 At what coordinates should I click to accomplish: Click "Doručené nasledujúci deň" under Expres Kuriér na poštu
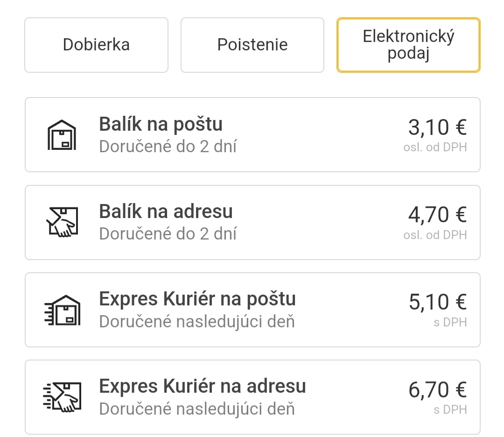(x=197, y=322)
